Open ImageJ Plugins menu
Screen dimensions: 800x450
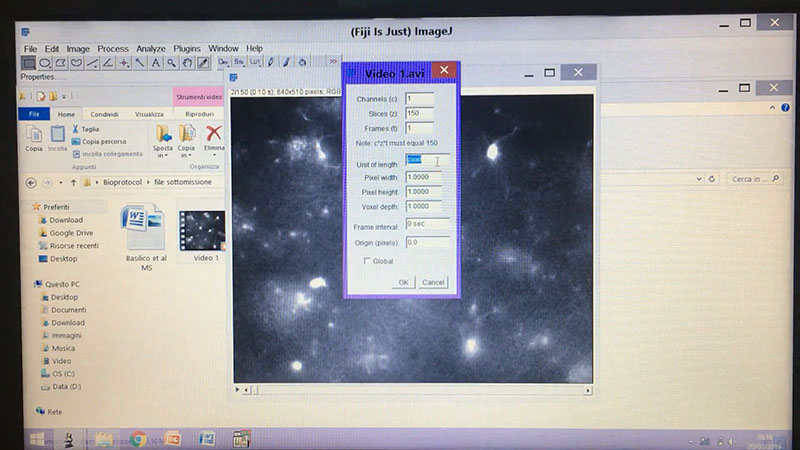coord(187,49)
